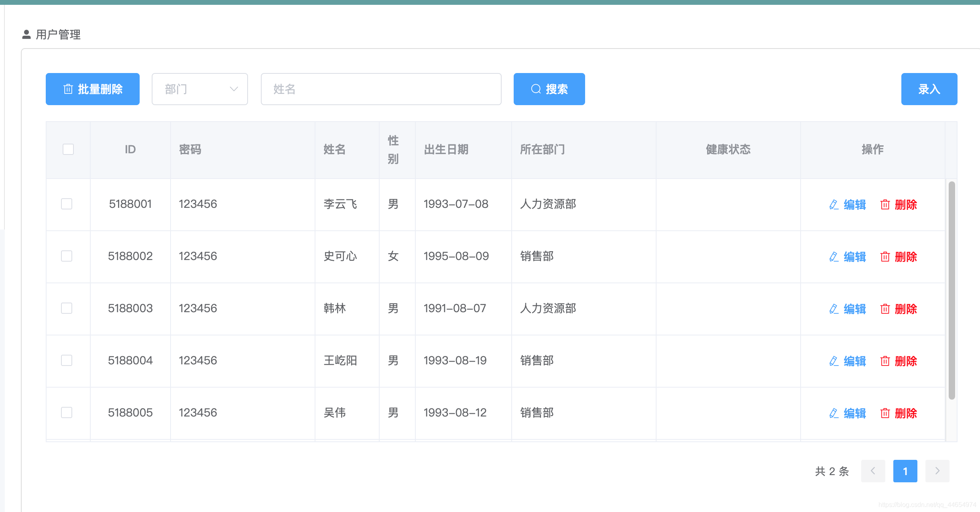This screenshot has height=512, width=980.
Task: Click the 健康状态 column header
Action: click(x=728, y=150)
